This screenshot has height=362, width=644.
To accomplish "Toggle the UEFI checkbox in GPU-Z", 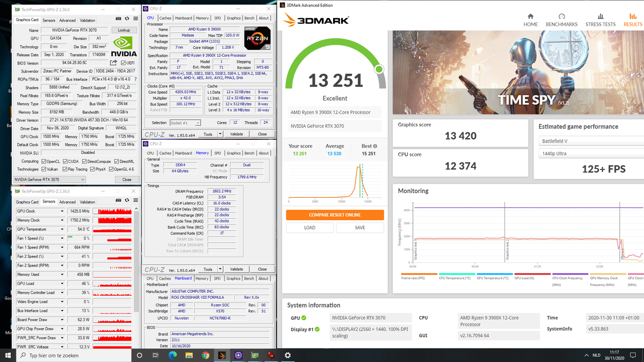I will click(123, 63).
